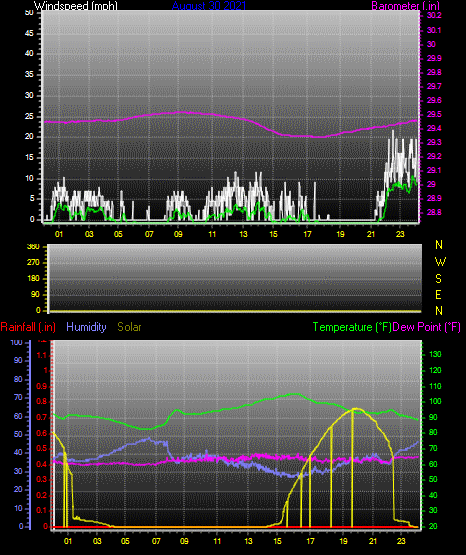Select the Temperature (°F) legend label
The height and width of the screenshot is (555, 466).
(x=352, y=327)
